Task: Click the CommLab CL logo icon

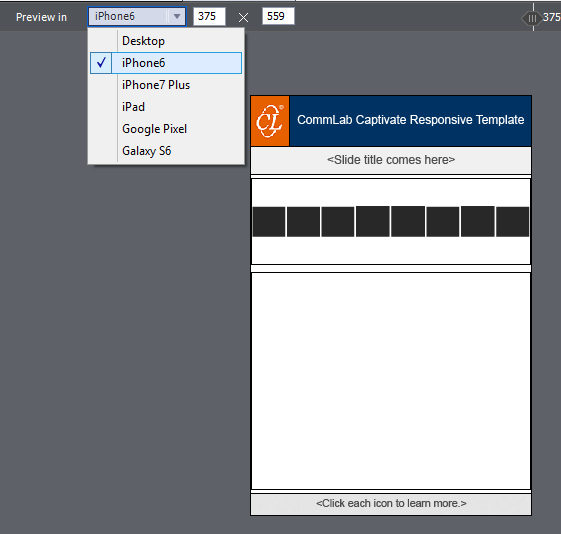Action: point(270,121)
